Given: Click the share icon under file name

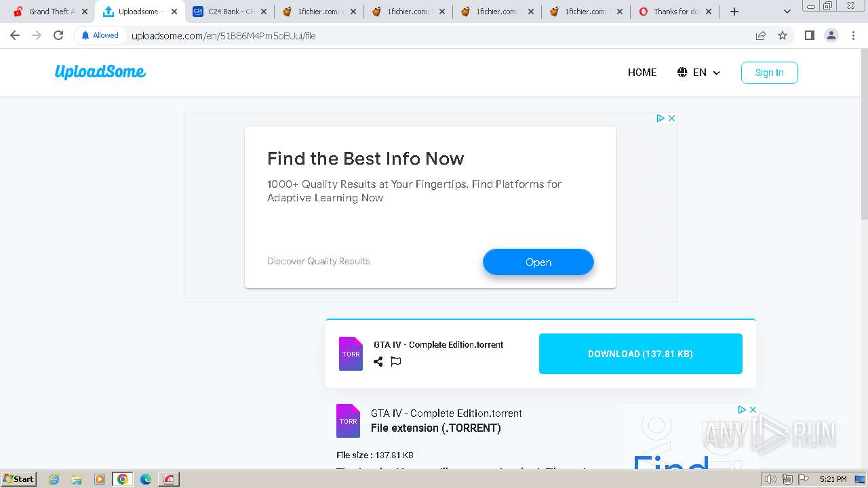Looking at the screenshot, I should 378,361.
